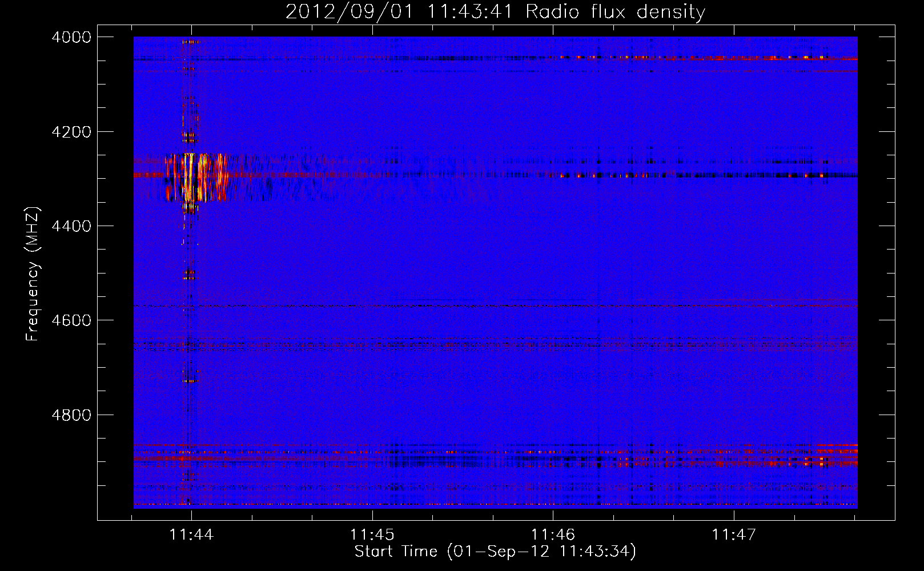Click the 11:47 time tick label
924x571 pixels.
coord(733,534)
